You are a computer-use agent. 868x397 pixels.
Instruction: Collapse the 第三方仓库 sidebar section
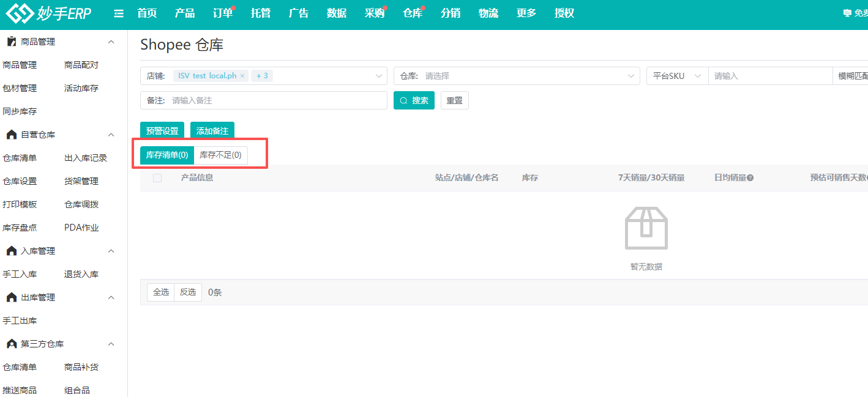(x=111, y=344)
